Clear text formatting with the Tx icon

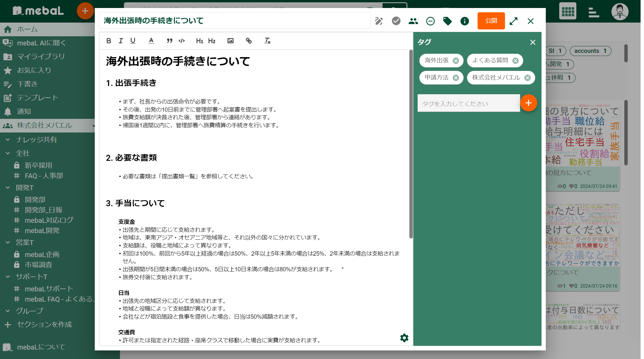click(x=267, y=41)
